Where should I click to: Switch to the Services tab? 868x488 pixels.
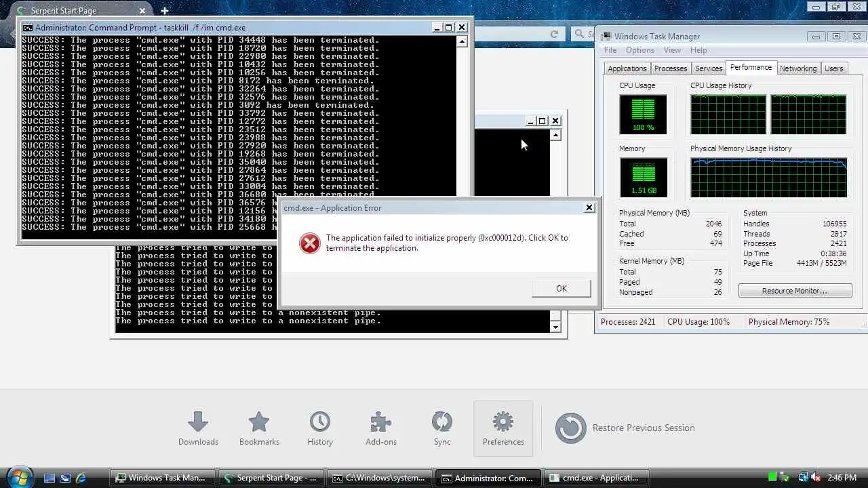[x=709, y=68]
